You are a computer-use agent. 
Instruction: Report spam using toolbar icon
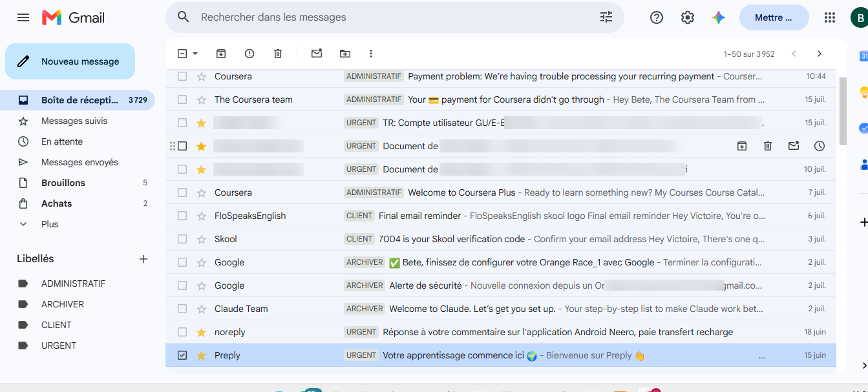click(x=249, y=54)
